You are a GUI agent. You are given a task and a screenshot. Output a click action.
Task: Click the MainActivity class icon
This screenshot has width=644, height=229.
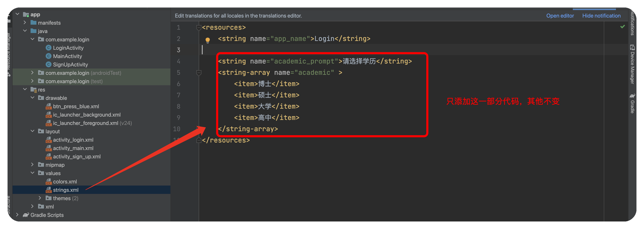pos(49,56)
